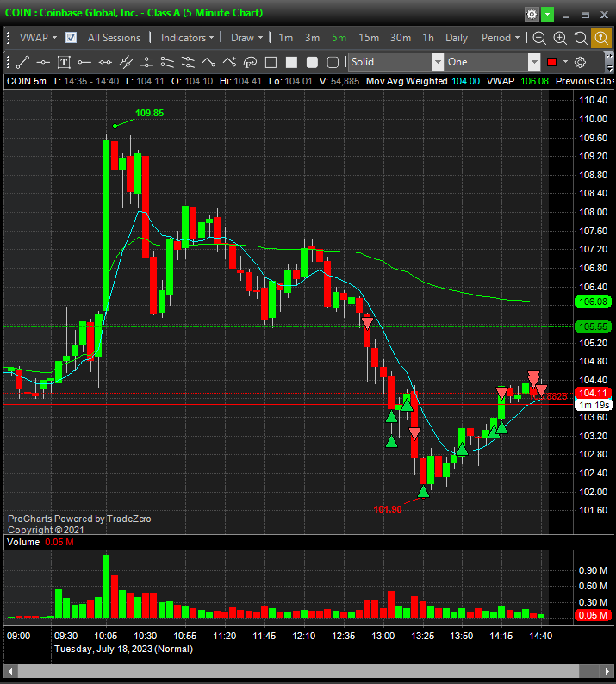Open the Solid line style combo box
This screenshot has width=616, height=684.
(x=395, y=62)
